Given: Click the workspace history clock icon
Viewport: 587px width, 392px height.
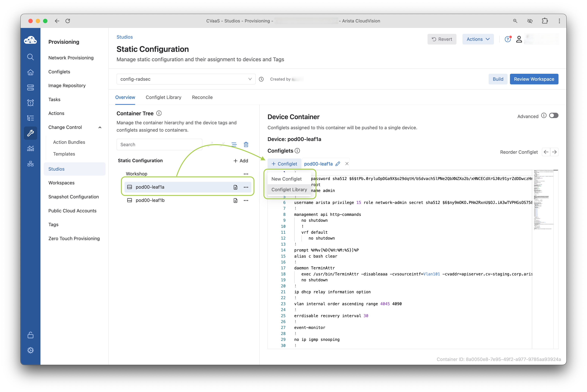Looking at the screenshot, I should click(x=261, y=79).
